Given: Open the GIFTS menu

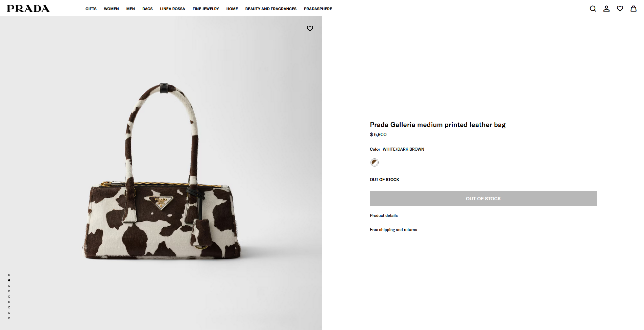Looking at the screenshot, I should coord(91,9).
